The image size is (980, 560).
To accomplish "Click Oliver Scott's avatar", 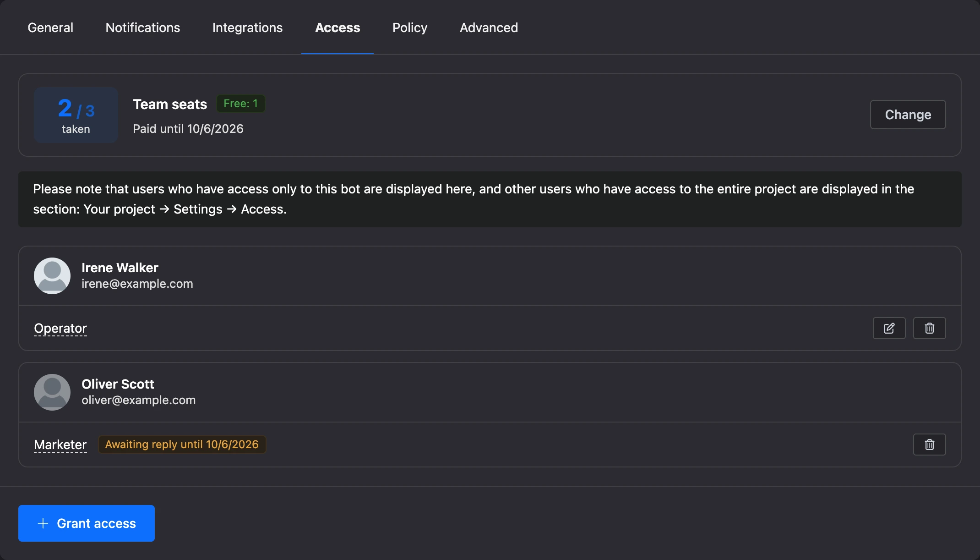I will point(52,392).
